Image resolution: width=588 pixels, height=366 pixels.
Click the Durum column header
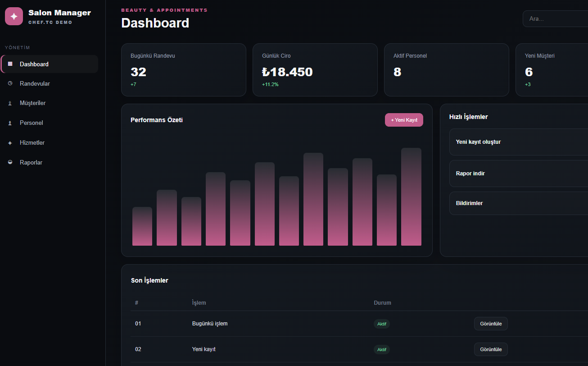383,303
